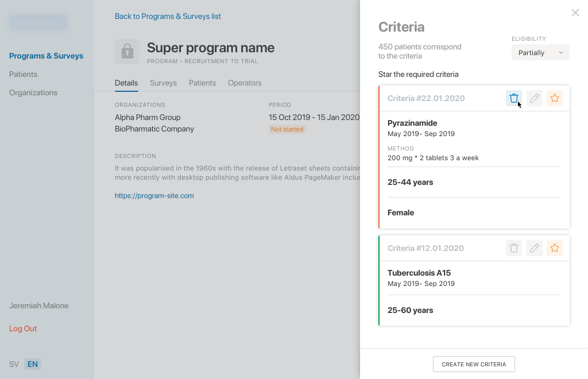Switch to the Surveys tab
This screenshot has height=379, width=588.
click(163, 83)
